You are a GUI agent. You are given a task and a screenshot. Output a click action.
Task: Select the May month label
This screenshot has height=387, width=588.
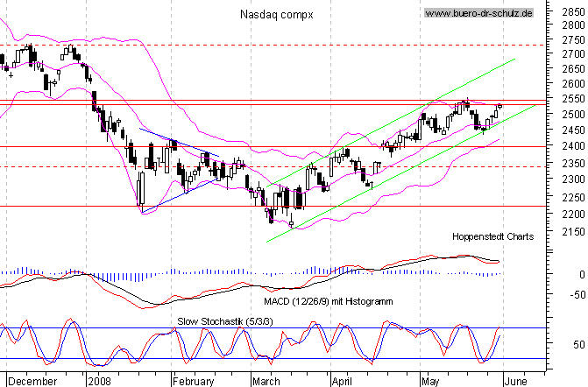click(x=430, y=382)
